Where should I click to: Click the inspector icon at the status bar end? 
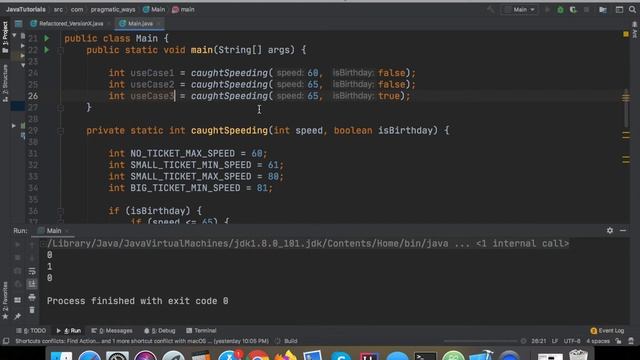pos(631,341)
